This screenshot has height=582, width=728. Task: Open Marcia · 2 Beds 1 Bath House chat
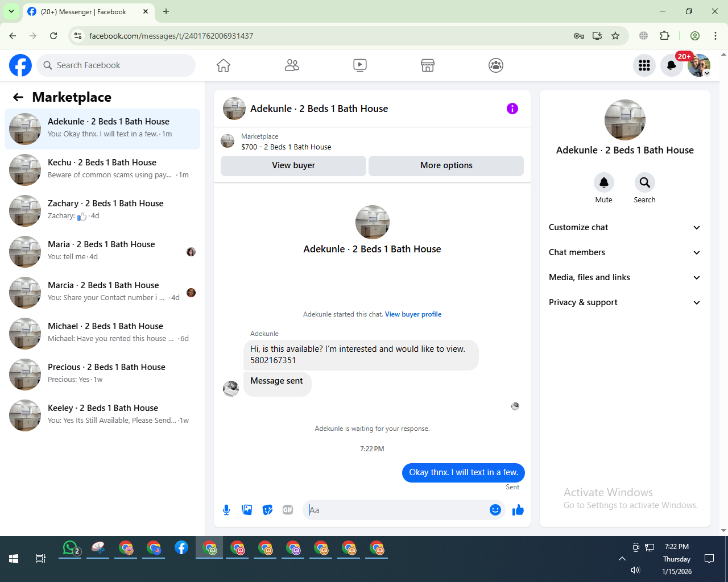102,293
